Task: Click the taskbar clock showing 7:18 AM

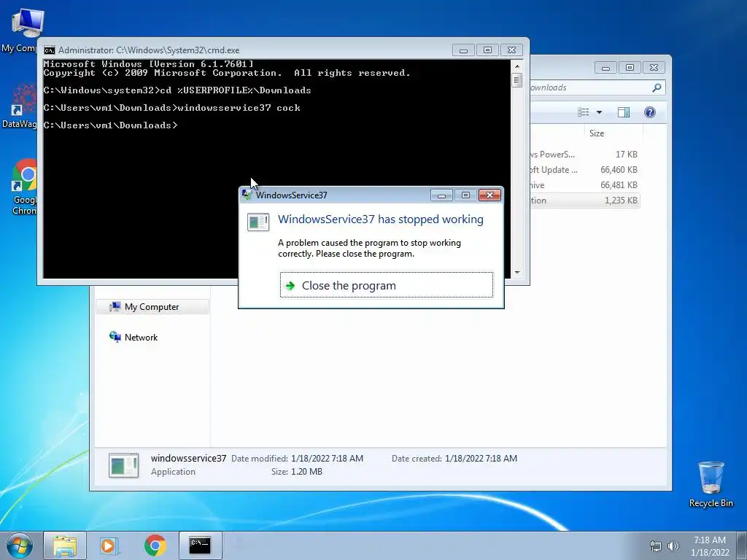Action: tap(710, 545)
